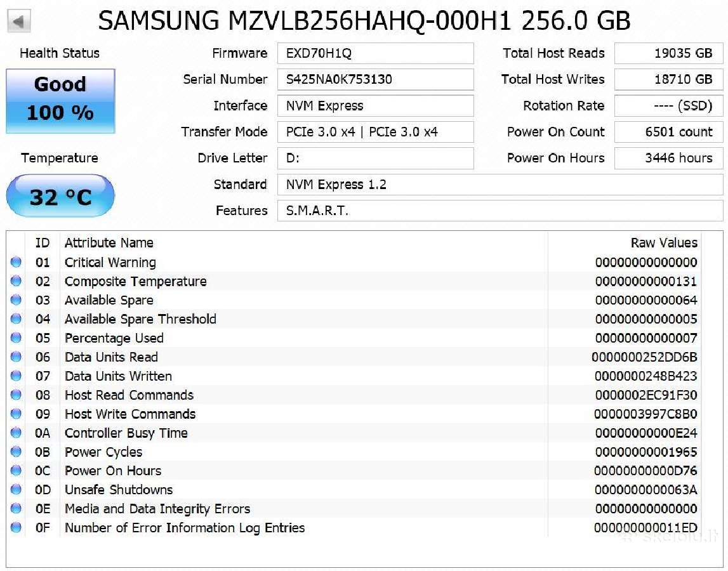Click status dot for Power Cycles row
The height and width of the screenshot is (571, 728).
[17, 452]
